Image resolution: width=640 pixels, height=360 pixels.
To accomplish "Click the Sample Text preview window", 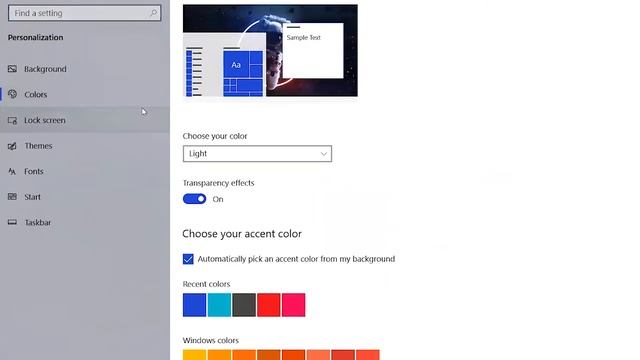I will pos(313,51).
